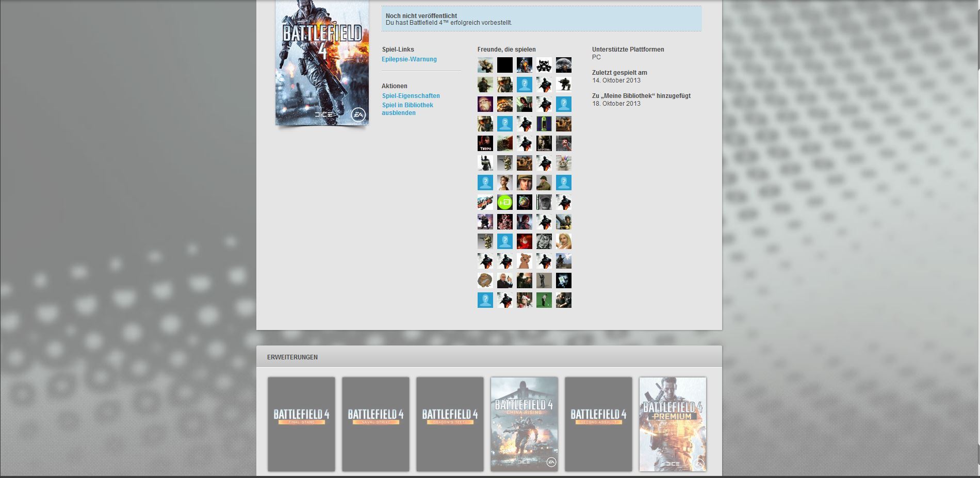Screen dimensions: 980x478
Task: Click the Rorschach inkblot friend avatar
Action: click(x=544, y=65)
